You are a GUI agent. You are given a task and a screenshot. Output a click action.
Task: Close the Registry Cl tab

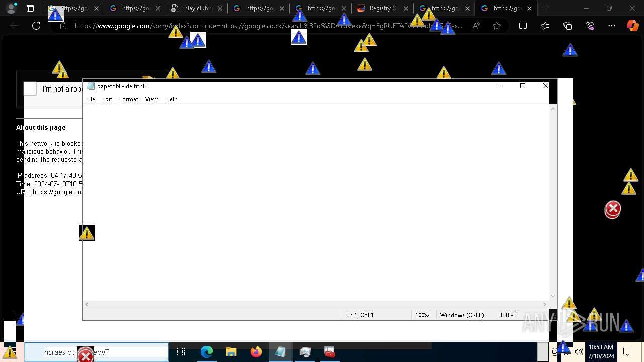406,8
